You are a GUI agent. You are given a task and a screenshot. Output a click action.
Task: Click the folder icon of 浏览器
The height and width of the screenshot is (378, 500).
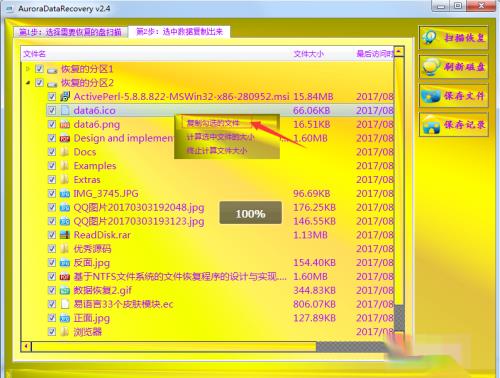point(65,332)
